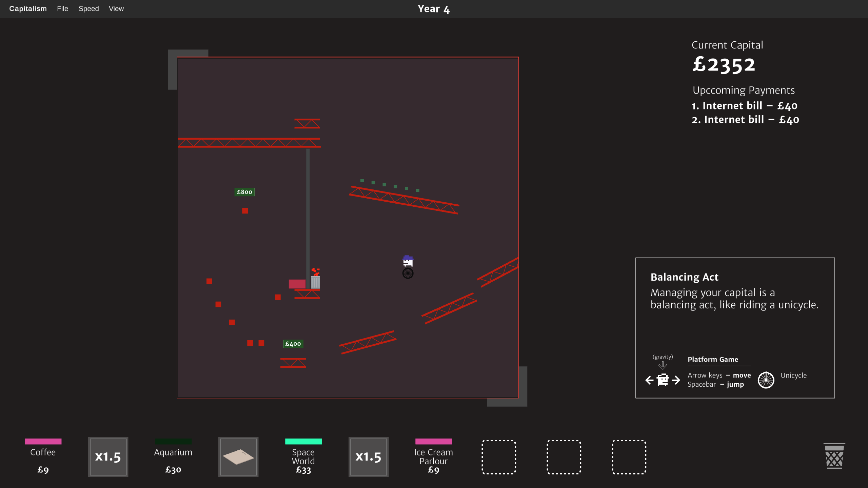Click the Platform Game heading
The height and width of the screenshot is (488, 868).
(713, 360)
